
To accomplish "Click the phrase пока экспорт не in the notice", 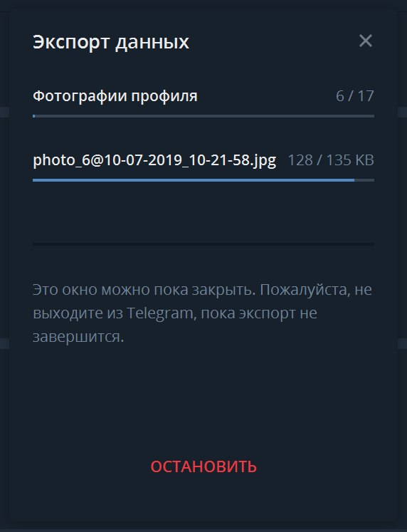I will coord(259,313).
